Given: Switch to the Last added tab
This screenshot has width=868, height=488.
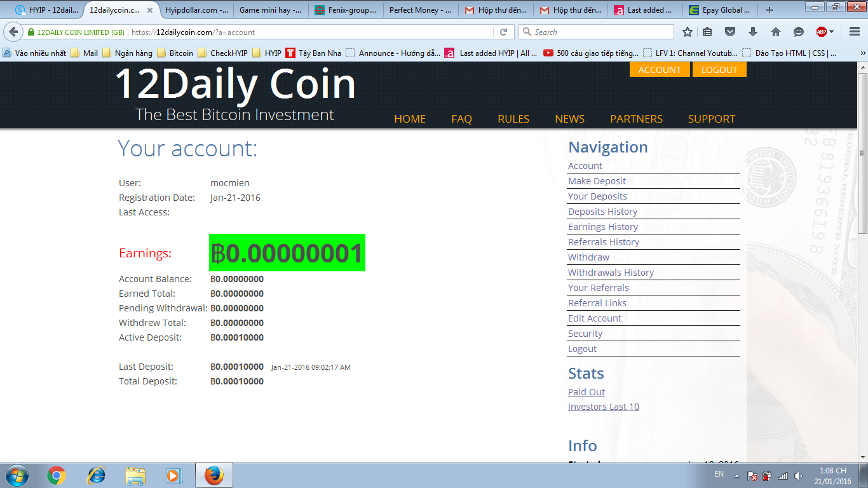Looking at the screenshot, I should point(646,10).
